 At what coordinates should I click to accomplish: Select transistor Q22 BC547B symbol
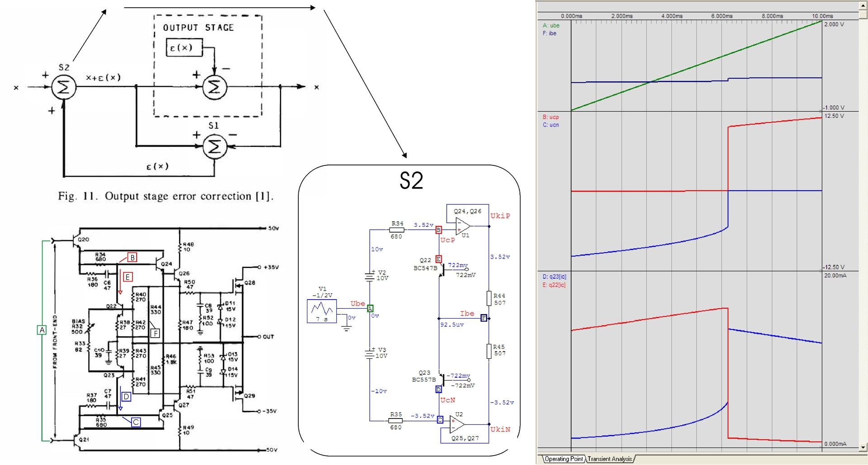(x=442, y=270)
